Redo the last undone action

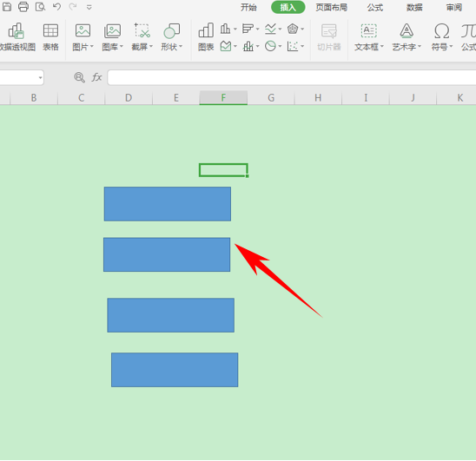tap(73, 6)
